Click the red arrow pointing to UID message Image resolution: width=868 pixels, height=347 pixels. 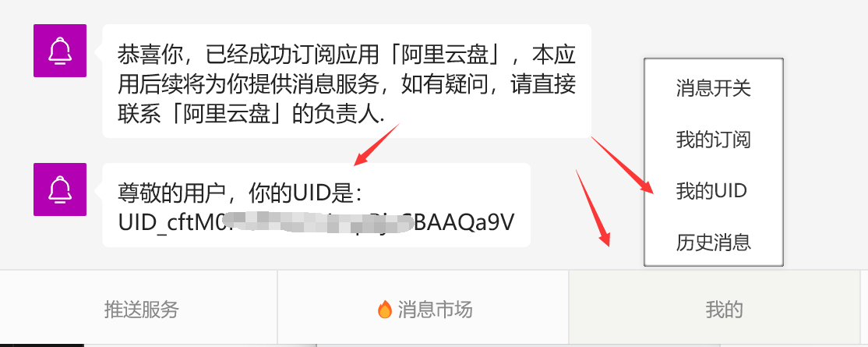[376, 144]
